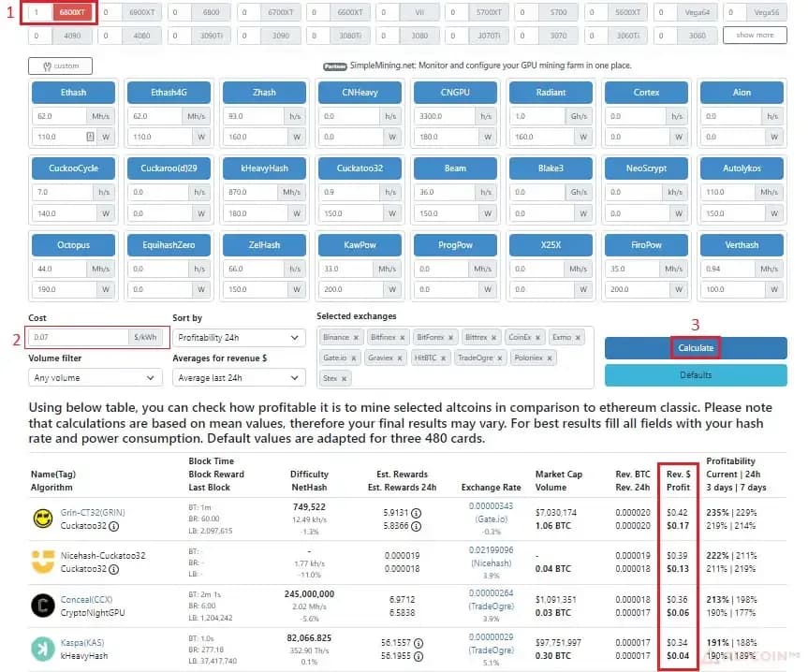Open info icon beside Cuckatoo32 in Nicehash row
The height and width of the screenshot is (672, 808).
[x=114, y=570]
